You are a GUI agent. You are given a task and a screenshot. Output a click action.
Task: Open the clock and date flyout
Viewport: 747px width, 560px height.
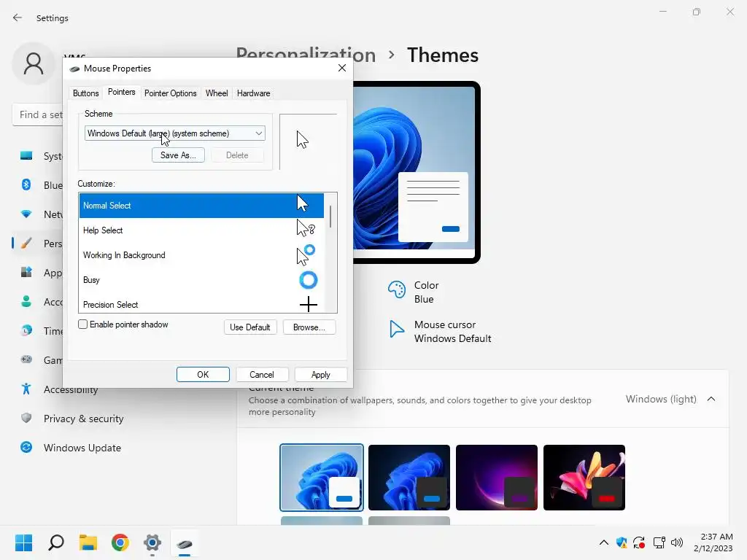point(713,542)
